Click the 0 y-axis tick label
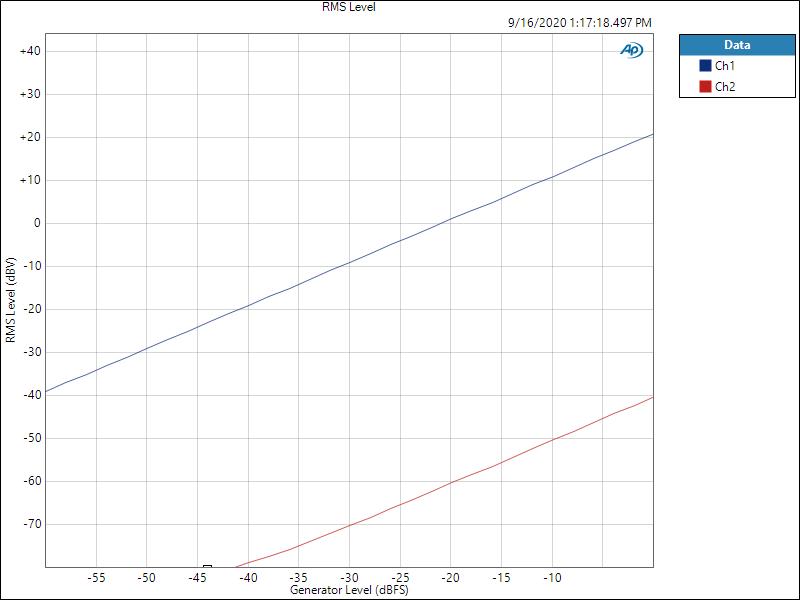Viewport: 800px width, 600px height. point(37,223)
